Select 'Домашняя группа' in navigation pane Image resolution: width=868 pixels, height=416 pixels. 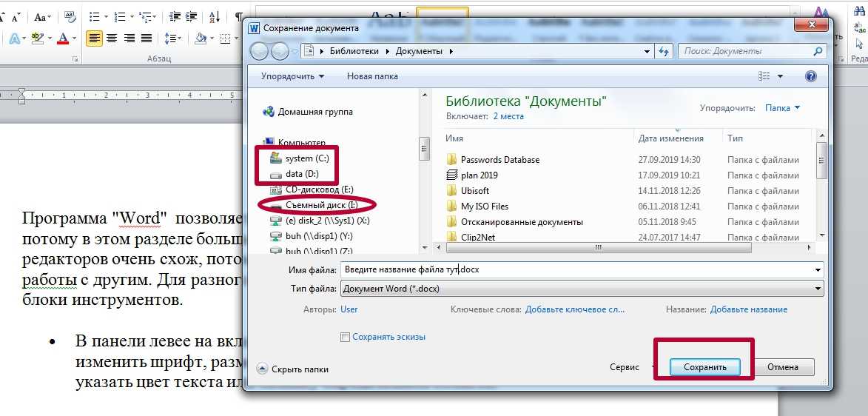pyautogui.click(x=309, y=111)
